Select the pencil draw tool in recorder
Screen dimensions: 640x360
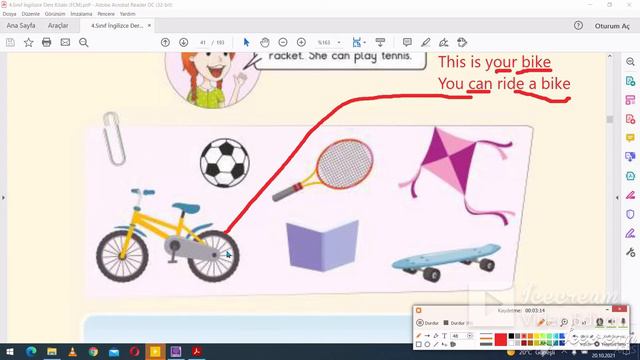tap(418, 336)
